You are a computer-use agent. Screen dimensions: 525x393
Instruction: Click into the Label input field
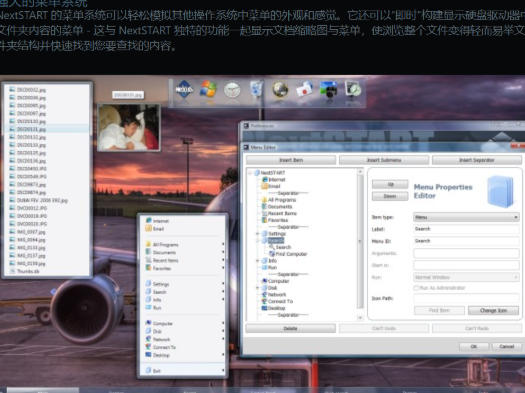coord(466,229)
